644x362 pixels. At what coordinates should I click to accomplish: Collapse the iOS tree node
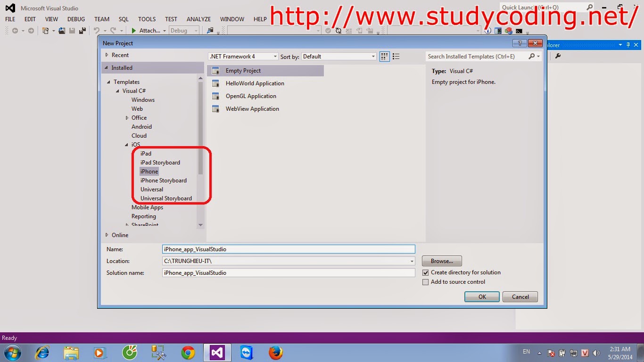[127, 145]
